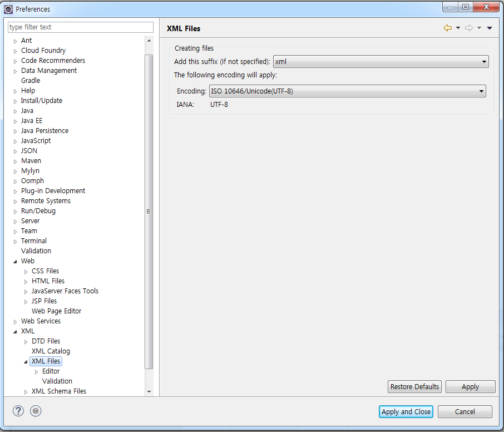Expand the Web Services node

15,322
